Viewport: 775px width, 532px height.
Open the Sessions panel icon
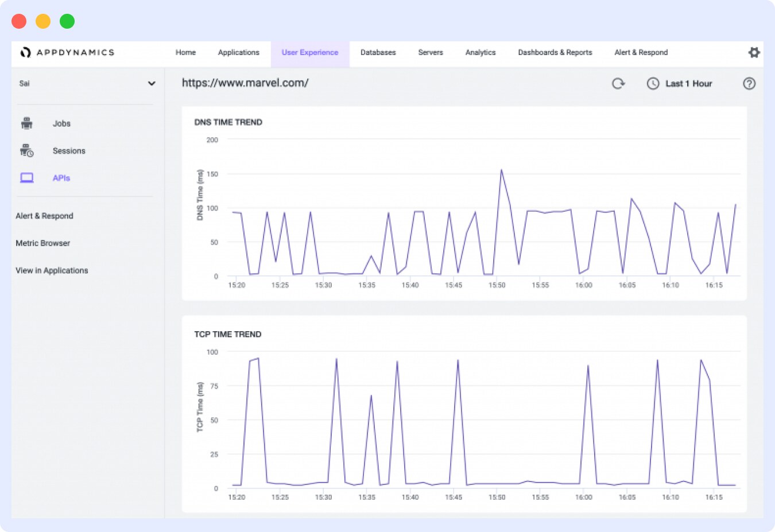[27, 150]
